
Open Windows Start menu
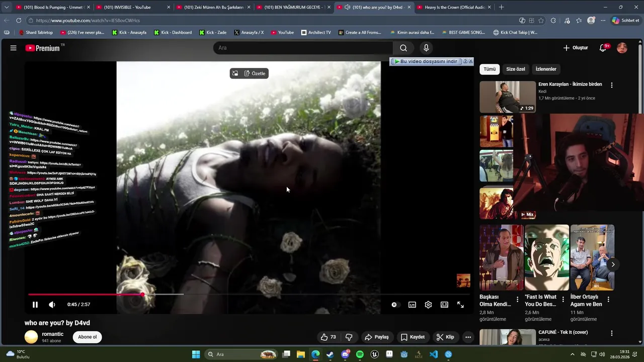pyautogui.click(x=196, y=354)
